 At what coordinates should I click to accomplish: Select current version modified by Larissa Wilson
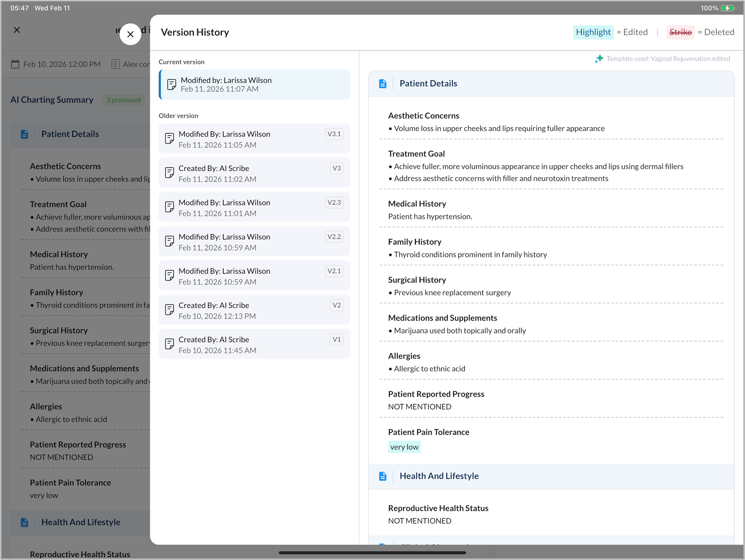[254, 84]
